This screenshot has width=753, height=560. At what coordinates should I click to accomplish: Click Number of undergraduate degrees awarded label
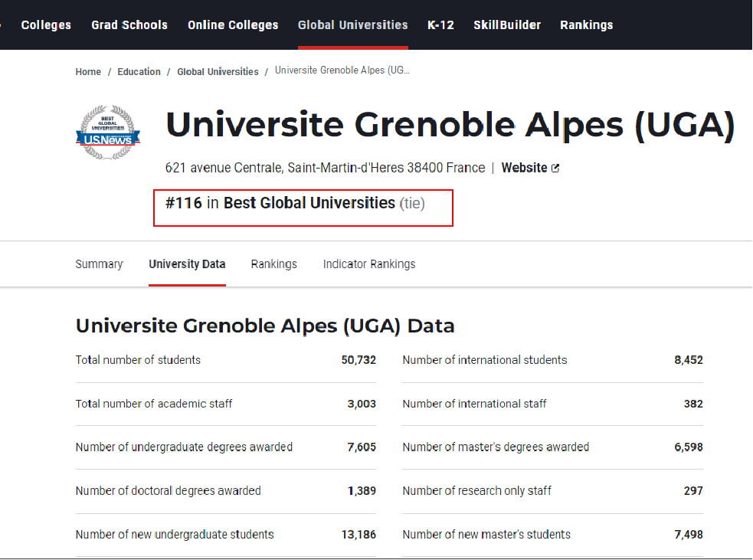pyautogui.click(x=184, y=447)
